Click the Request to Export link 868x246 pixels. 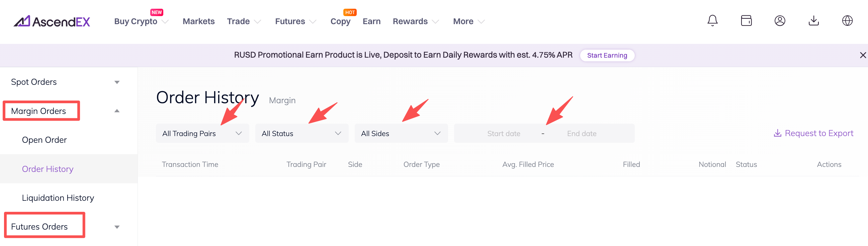(x=813, y=133)
